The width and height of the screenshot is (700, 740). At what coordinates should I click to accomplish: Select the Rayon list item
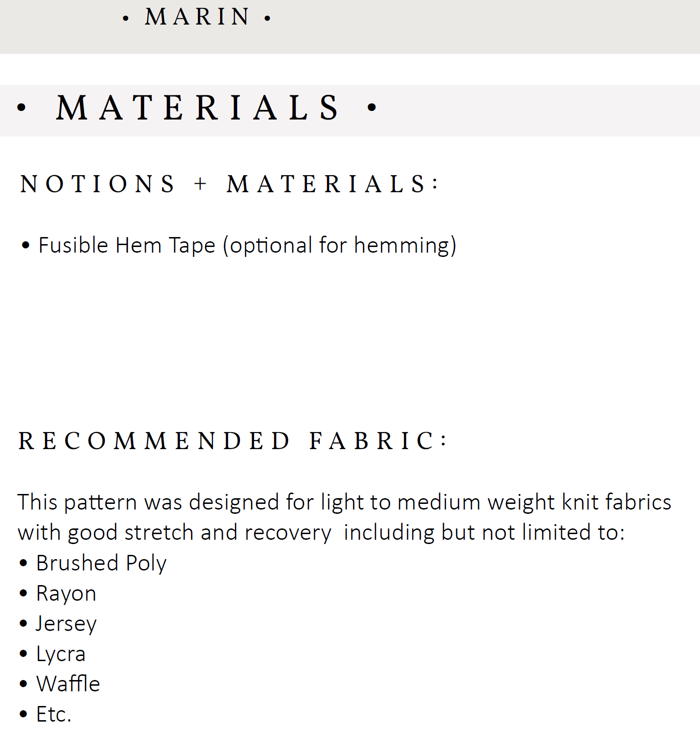tap(66, 594)
